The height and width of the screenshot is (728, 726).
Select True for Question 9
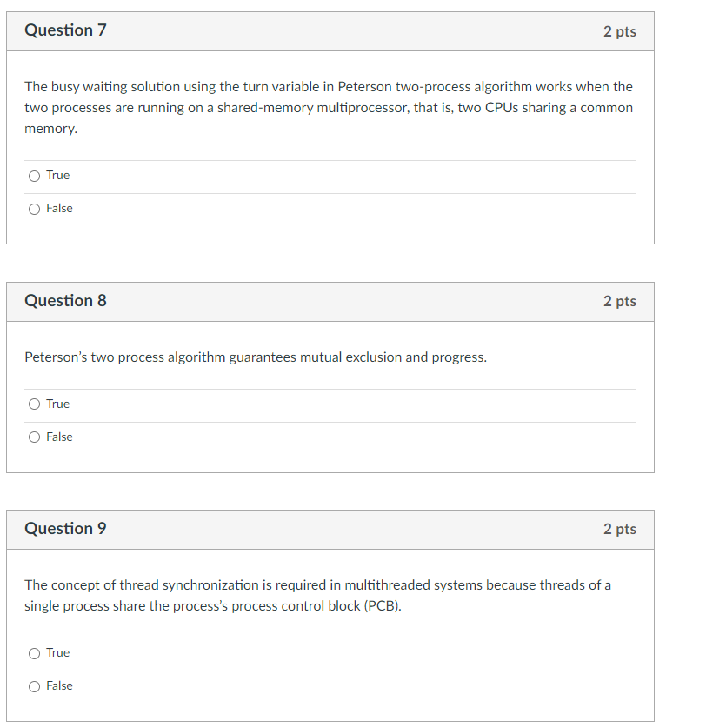34,652
